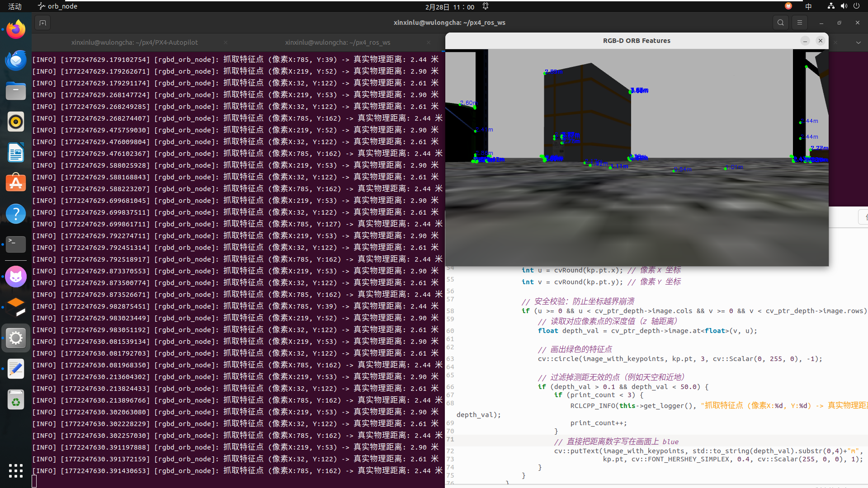
Task: Click the Activities (活动) button
Action: click(x=14, y=6)
